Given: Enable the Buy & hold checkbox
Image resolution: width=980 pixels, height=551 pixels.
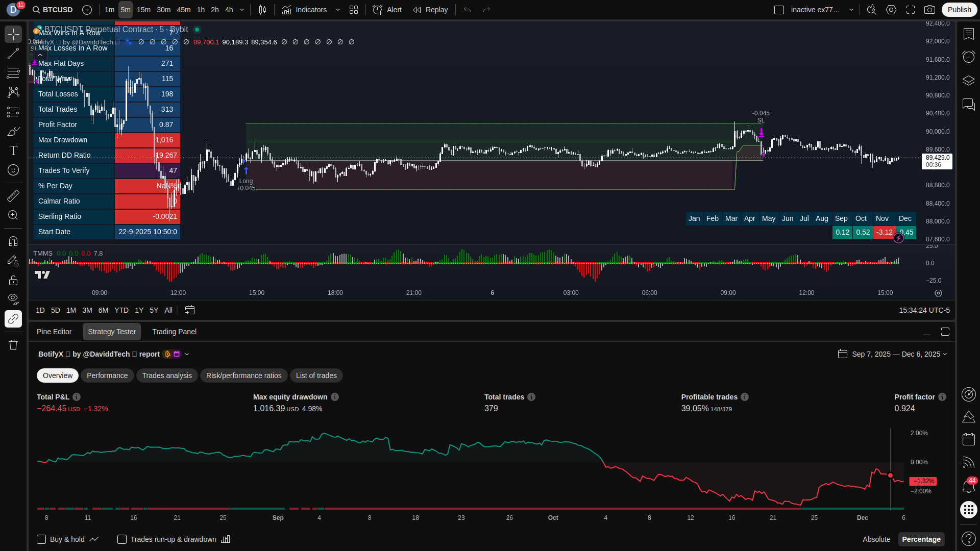Looking at the screenshot, I should pyautogui.click(x=41, y=539).
